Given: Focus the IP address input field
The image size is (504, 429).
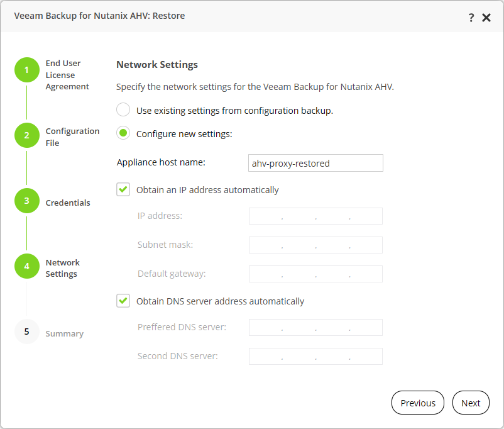Looking at the screenshot, I should pyautogui.click(x=315, y=216).
